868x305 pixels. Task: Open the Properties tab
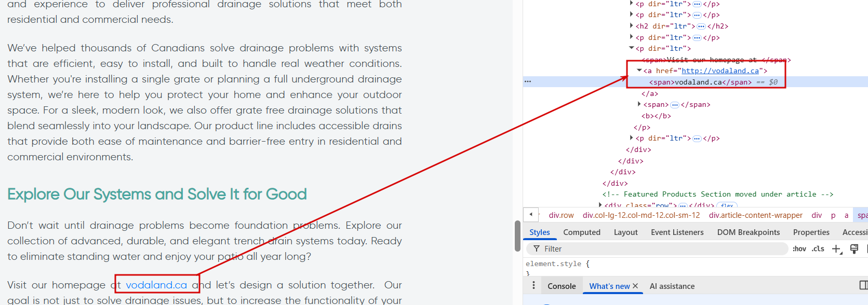[x=811, y=232]
